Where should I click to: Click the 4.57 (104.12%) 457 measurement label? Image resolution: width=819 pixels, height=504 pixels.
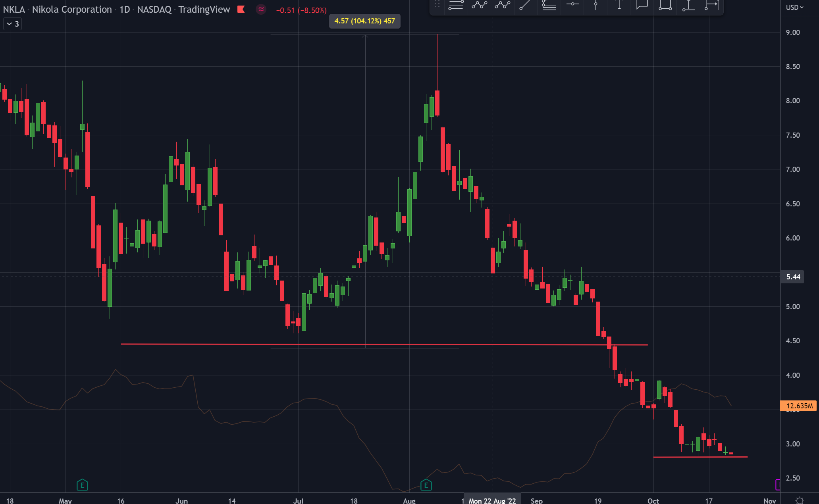pyautogui.click(x=365, y=21)
